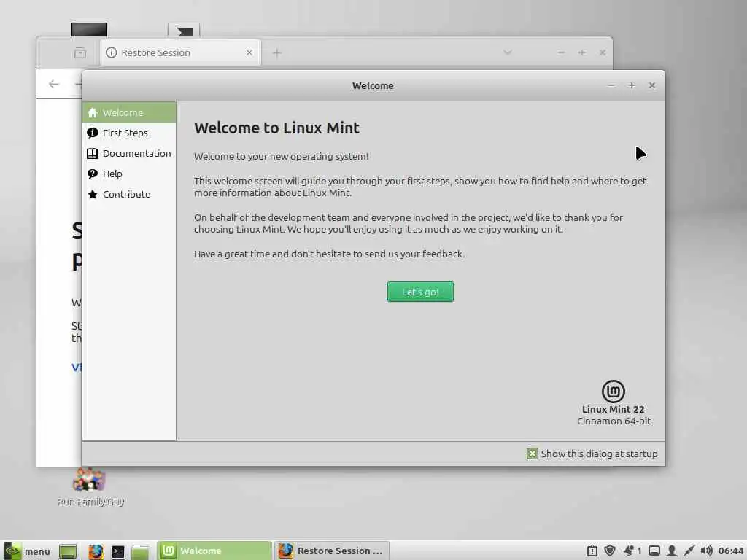Click the Linux Mint 22 version text
Viewport: 747px width, 560px height.
pyautogui.click(x=613, y=409)
